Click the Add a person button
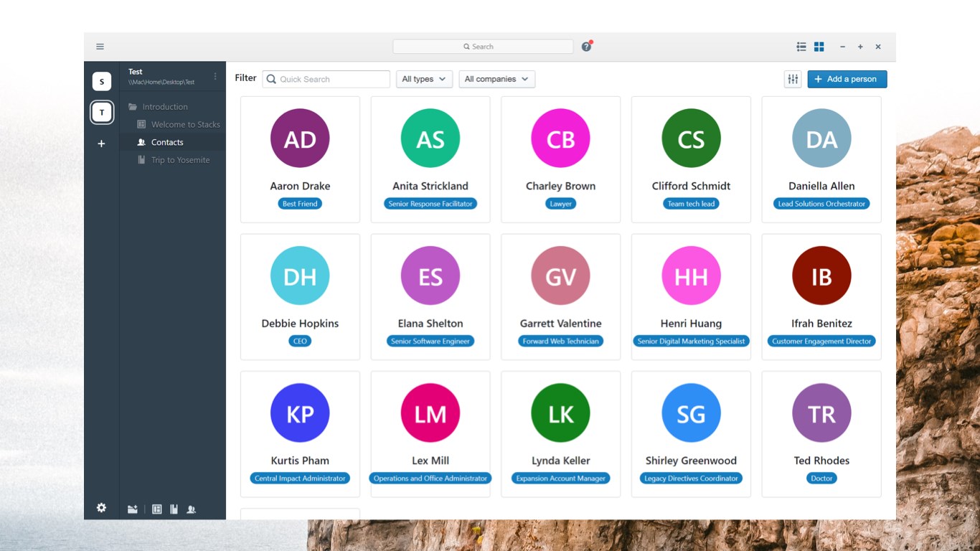 (847, 79)
